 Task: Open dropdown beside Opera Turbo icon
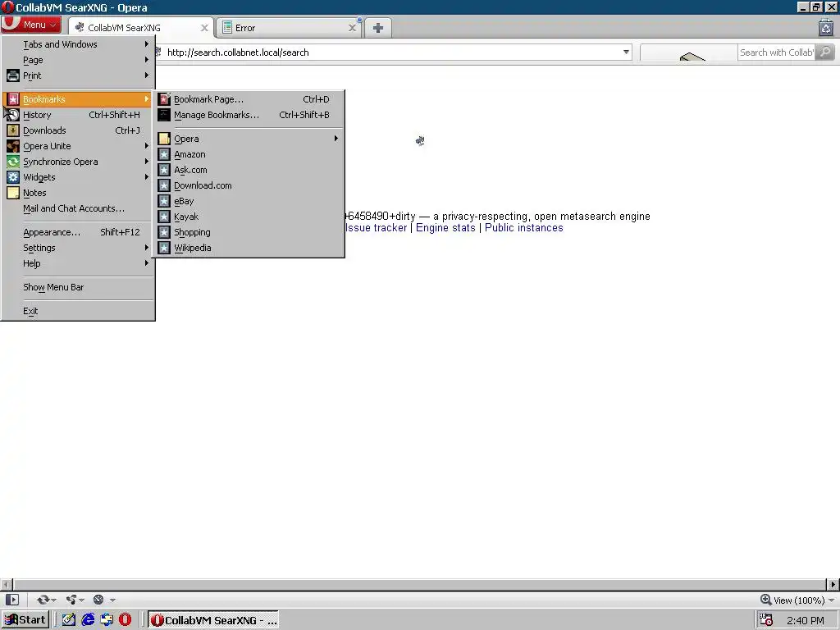tap(112, 600)
